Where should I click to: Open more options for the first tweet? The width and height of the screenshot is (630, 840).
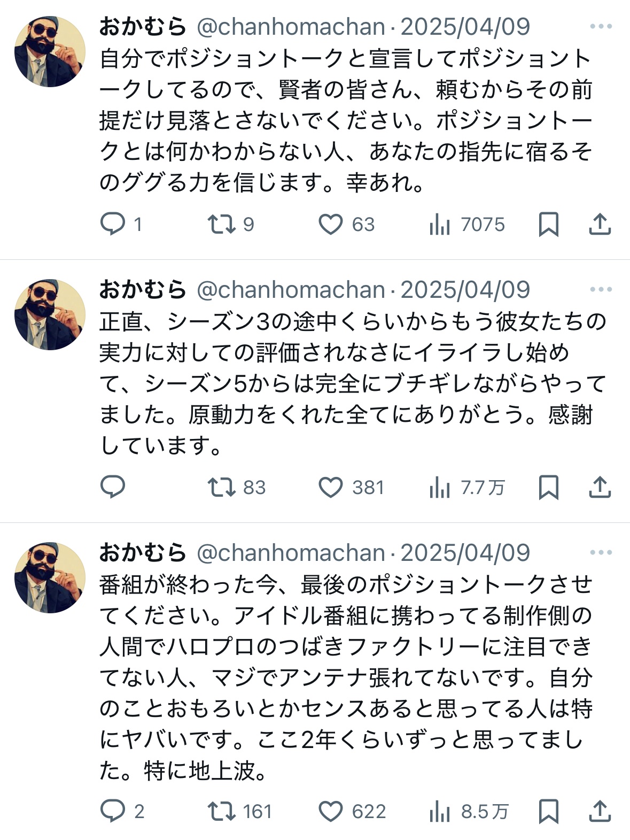tap(601, 26)
